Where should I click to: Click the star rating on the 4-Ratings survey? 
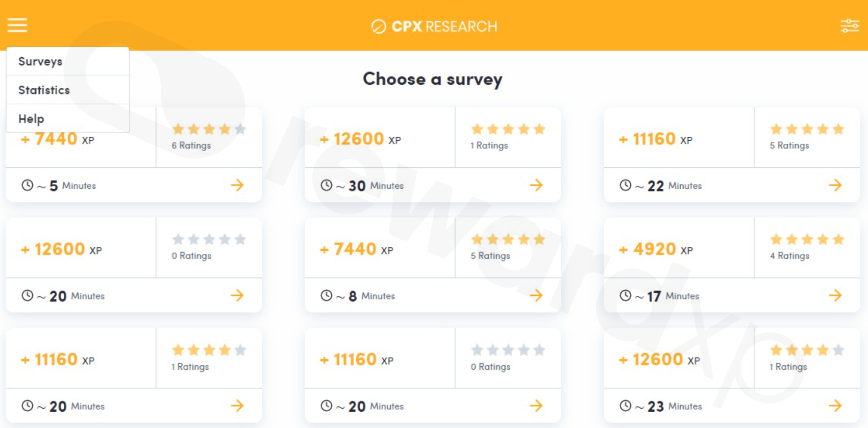[807, 239]
